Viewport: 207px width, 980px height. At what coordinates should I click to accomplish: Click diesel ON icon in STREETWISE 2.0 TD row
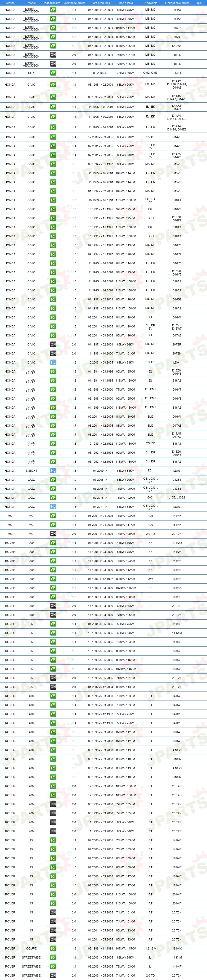pyautogui.click(x=53, y=975)
